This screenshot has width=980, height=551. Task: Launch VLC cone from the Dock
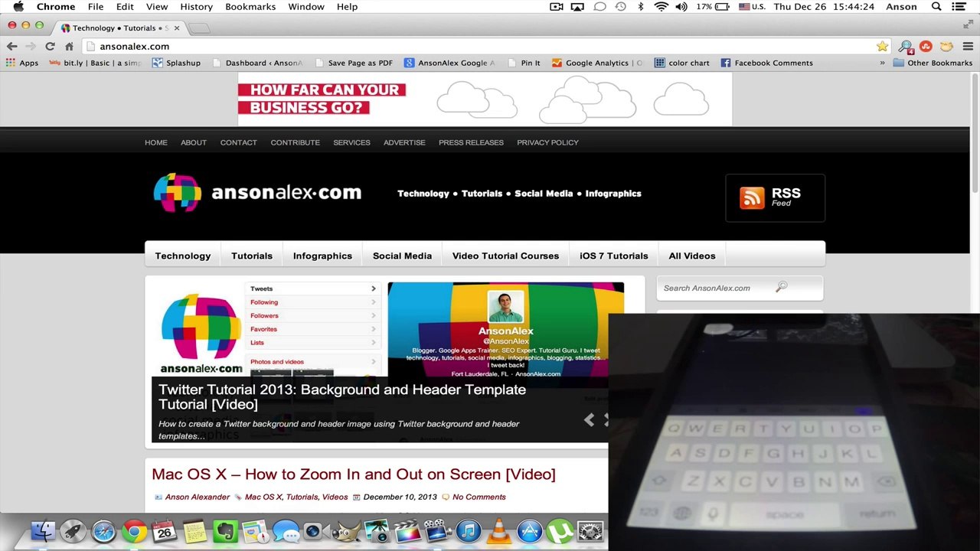(499, 531)
